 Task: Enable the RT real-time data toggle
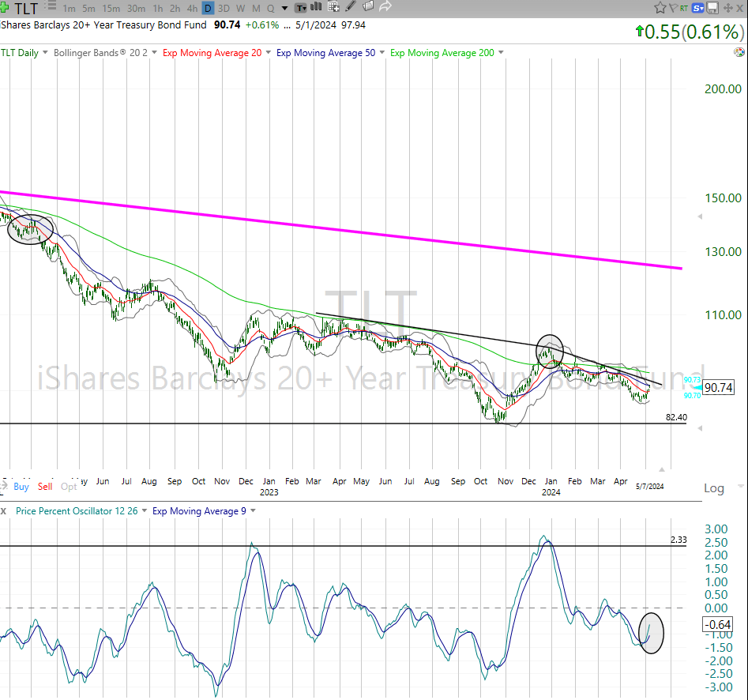click(684, 7)
